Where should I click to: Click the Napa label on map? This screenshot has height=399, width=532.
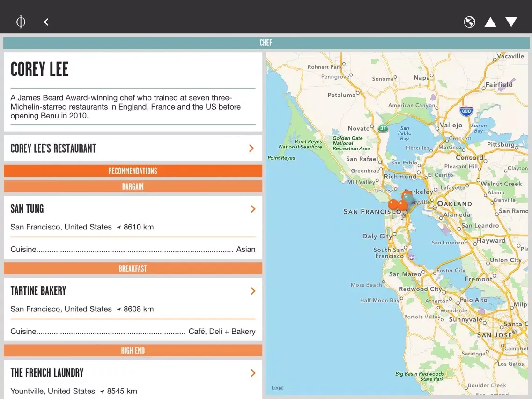(x=421, y=78)
